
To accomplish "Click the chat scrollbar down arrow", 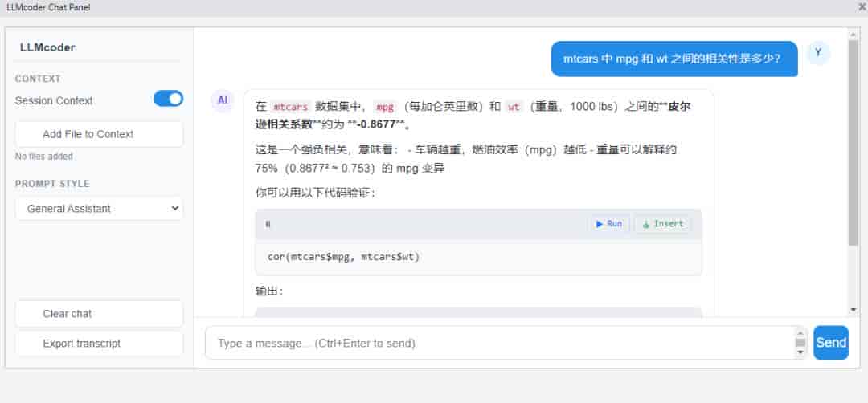I will [x=853, y=310].
